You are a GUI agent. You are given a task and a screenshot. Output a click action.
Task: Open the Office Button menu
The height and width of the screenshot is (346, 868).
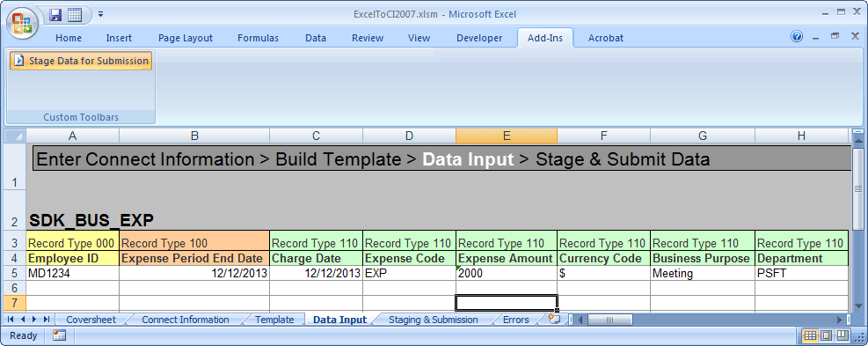22,22
